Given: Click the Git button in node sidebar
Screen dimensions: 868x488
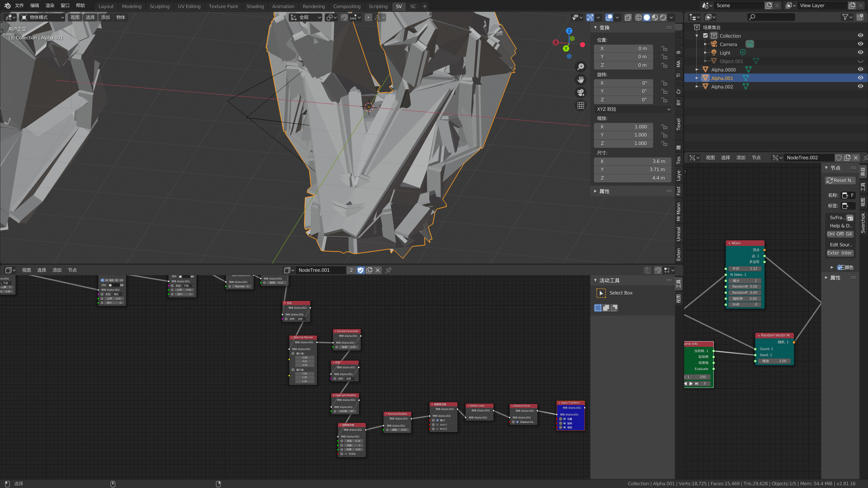Looking at the screenshot, I should pos(849,234).
